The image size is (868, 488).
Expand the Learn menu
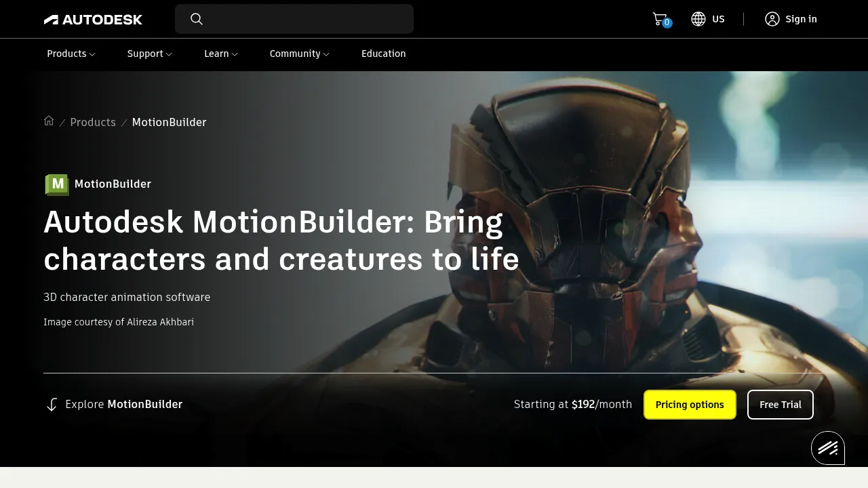click(221, 54)
